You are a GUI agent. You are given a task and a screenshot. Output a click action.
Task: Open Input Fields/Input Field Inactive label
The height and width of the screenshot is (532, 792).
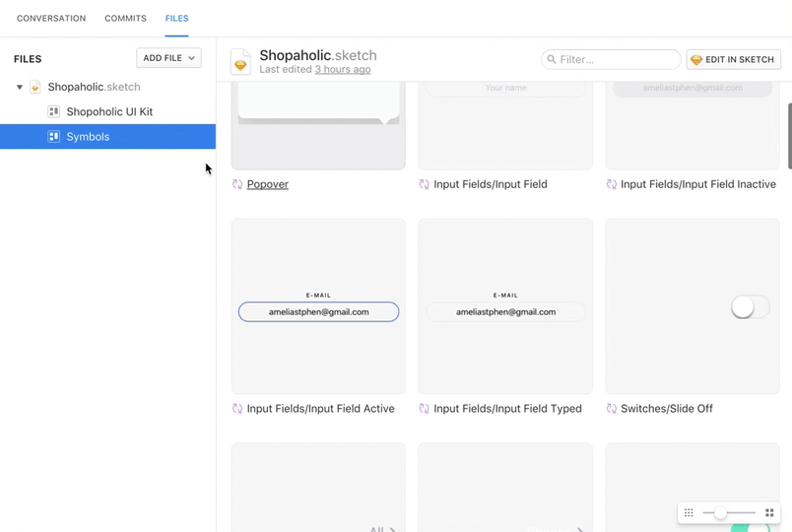pos(698,184)
